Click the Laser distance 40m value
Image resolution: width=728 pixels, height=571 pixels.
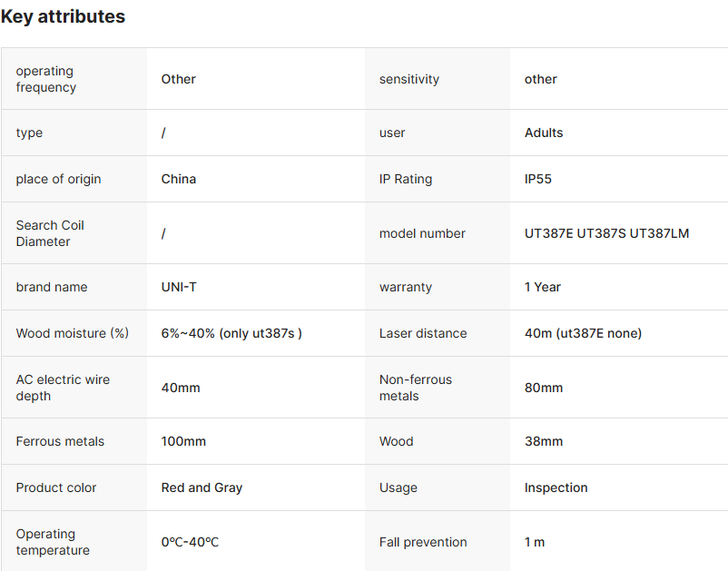[x=583, y=333]
